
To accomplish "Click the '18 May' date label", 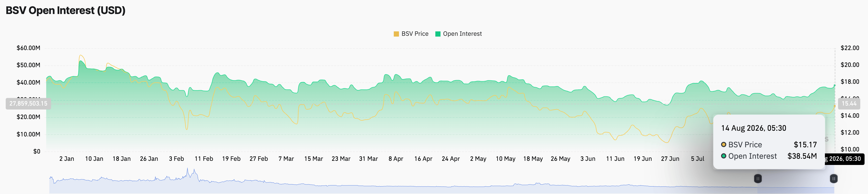I will point(533,159).
